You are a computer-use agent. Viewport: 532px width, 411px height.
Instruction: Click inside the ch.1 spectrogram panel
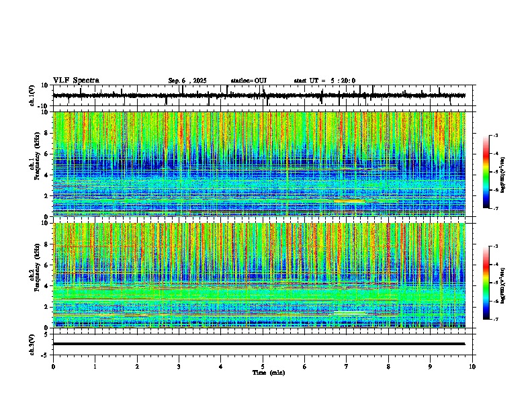point(259,164)
